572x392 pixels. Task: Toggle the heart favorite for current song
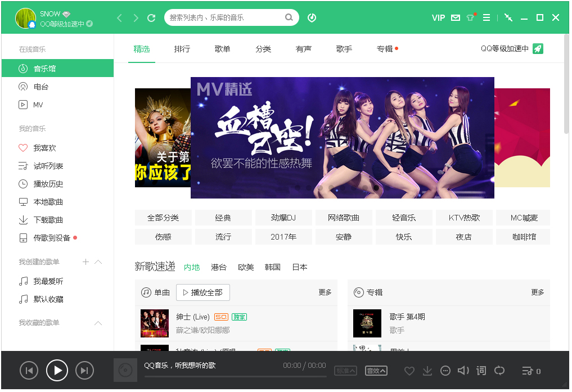click(409, 371)
